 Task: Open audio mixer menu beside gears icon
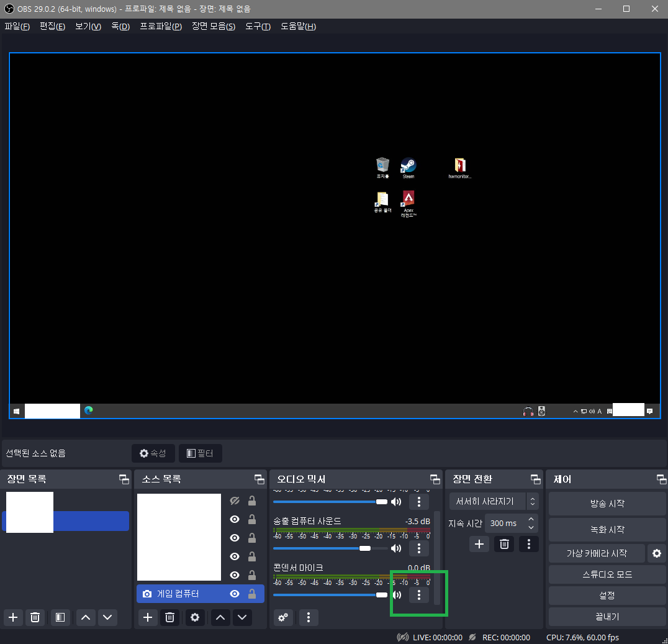(309, 617)
